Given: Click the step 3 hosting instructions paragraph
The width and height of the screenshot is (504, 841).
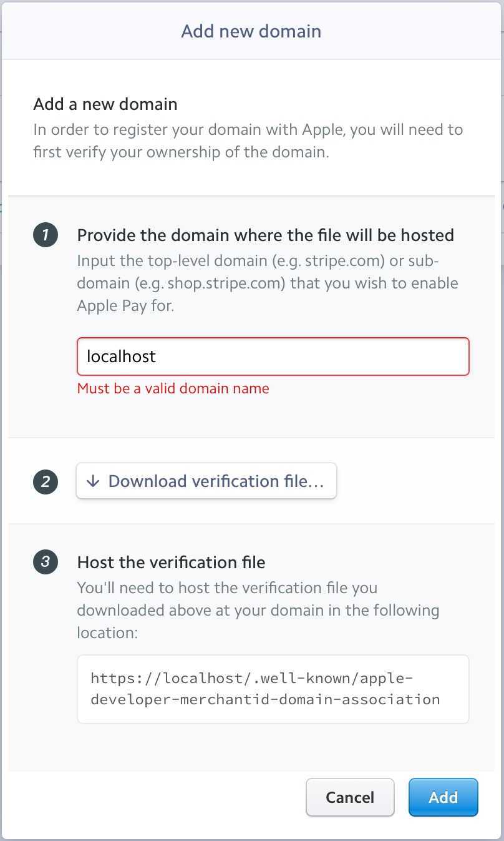Looking at the screenshot, I should coord(258,610).
